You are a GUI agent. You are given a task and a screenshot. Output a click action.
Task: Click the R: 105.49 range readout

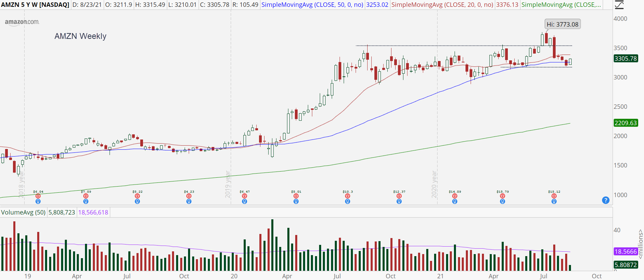click(245, 5)
